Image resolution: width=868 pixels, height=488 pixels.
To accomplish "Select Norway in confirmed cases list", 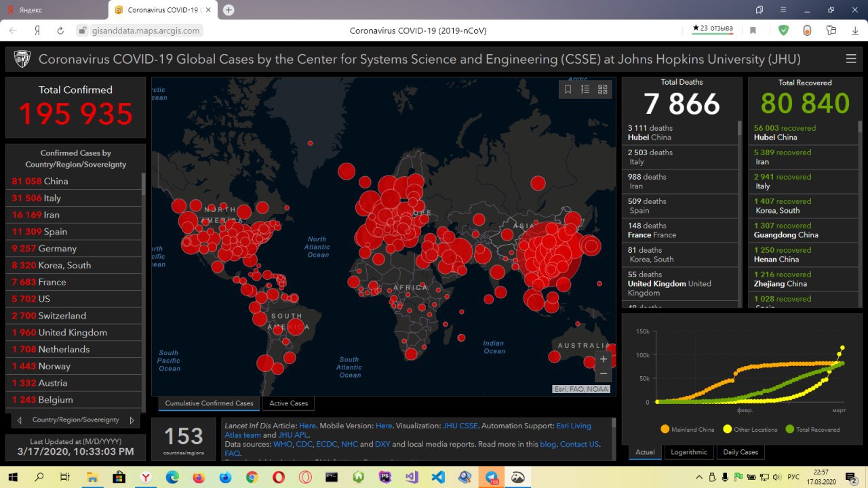I will (74, 366).
